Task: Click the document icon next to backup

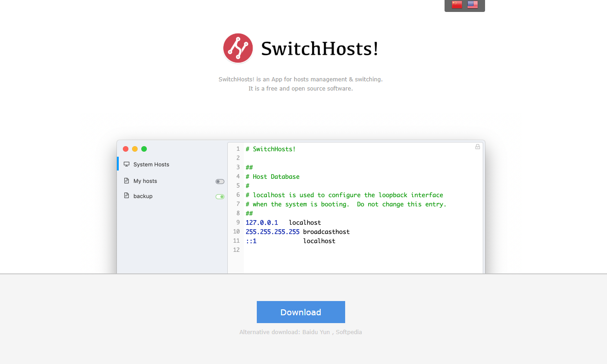Action: tap(127, 196)
